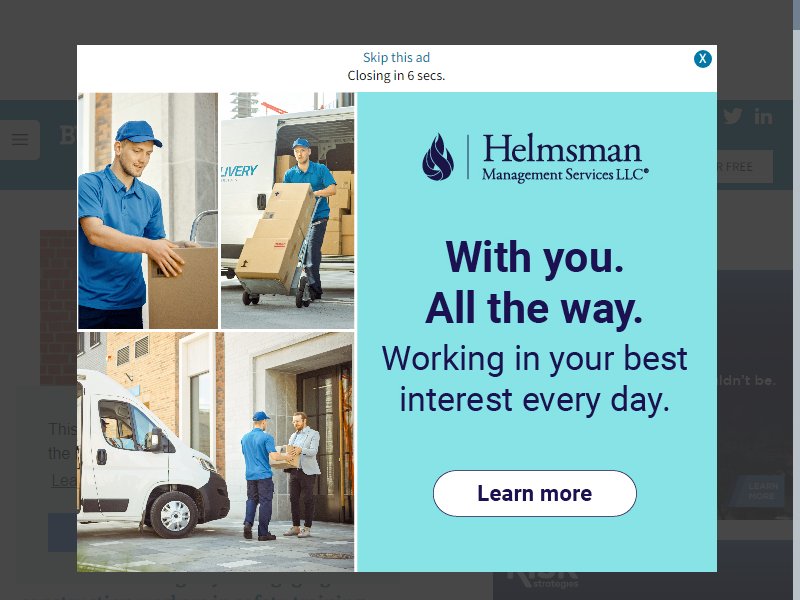Click the Learn more button in the ad
The height and width of the screenshot is (600, 800).
point(535,493)
